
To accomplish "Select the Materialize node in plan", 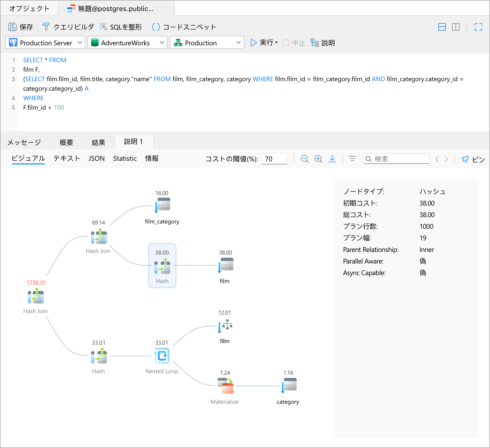I will point(226,386).
